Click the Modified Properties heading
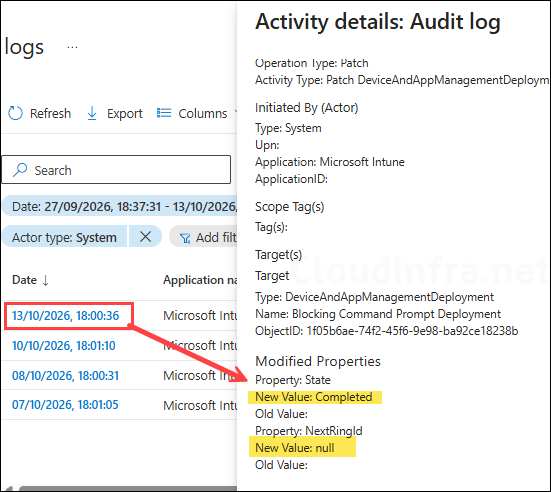 click(x=318, y=361)
